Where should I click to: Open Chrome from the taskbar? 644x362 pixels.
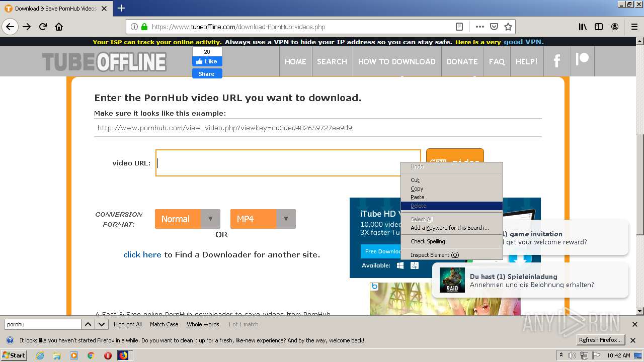pyautogui.click(x=91, y=355)
